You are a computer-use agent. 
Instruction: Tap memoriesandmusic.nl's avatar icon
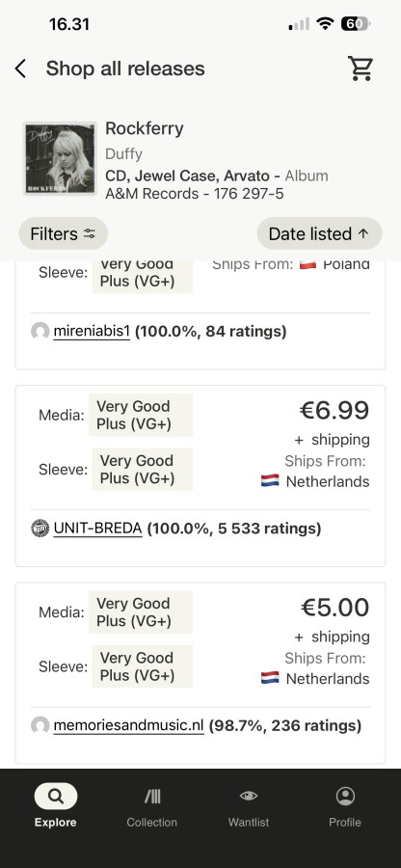tap(40, 725)
